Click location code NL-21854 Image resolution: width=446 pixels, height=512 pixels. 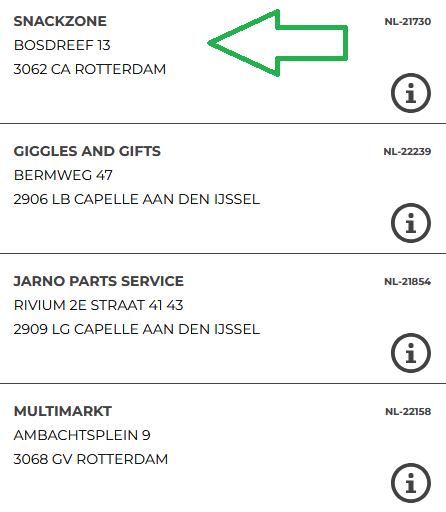[x=408, y=282]
